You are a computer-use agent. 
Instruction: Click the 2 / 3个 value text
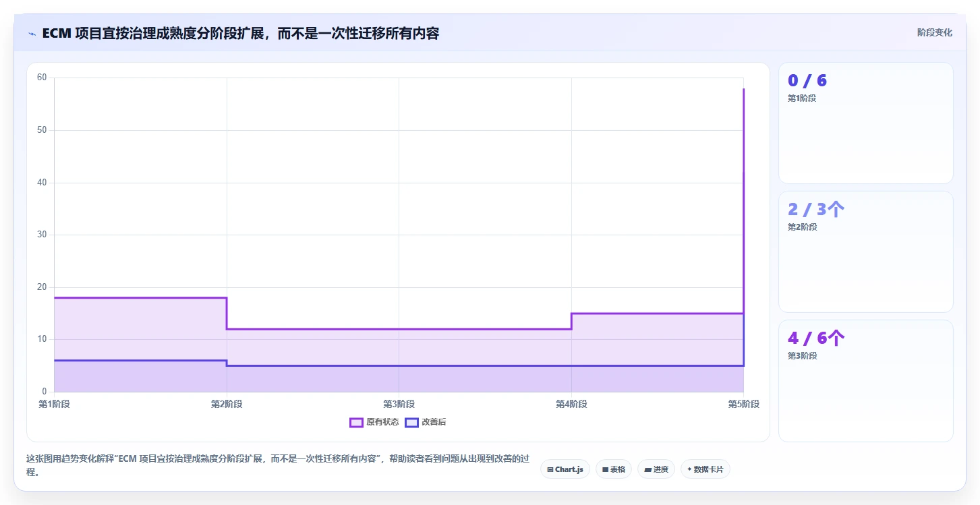816,209
